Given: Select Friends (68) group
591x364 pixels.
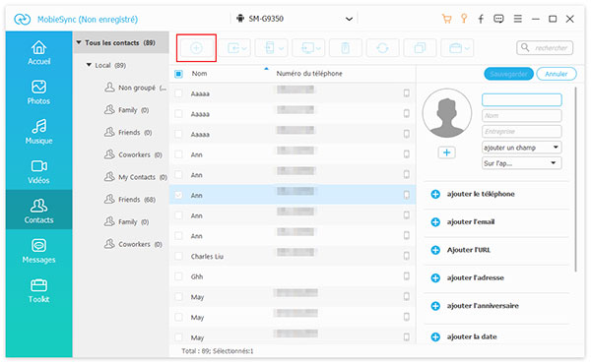Looking at the screenshot, I should point(130,199).
